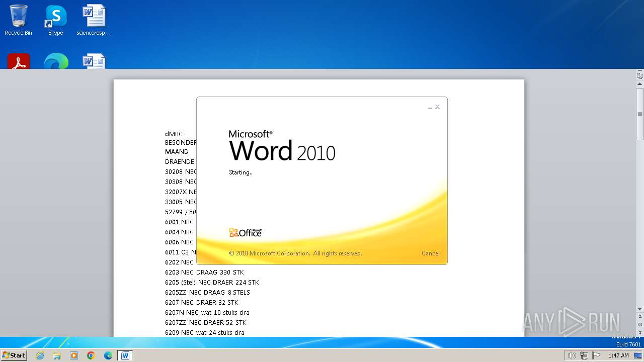The image size is (644, 362).
Task: Click '6207 NBC DRAER 32 STK' line
Action: coord(202,302)
